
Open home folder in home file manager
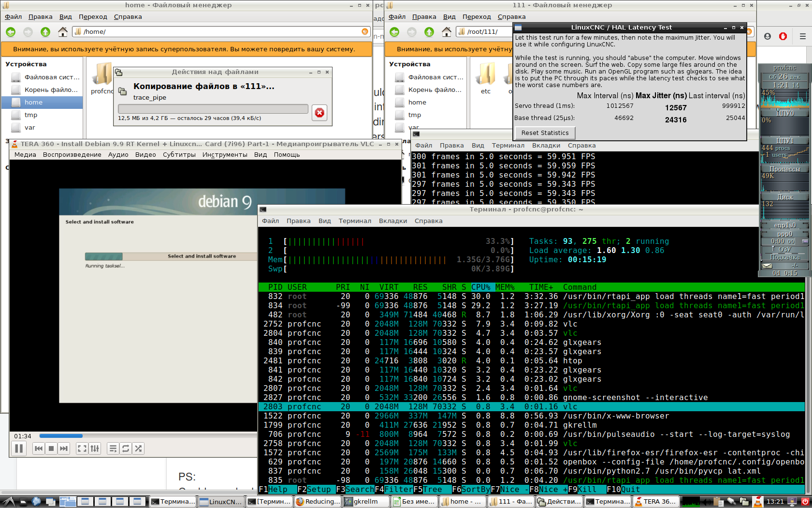tap(63, 32)
